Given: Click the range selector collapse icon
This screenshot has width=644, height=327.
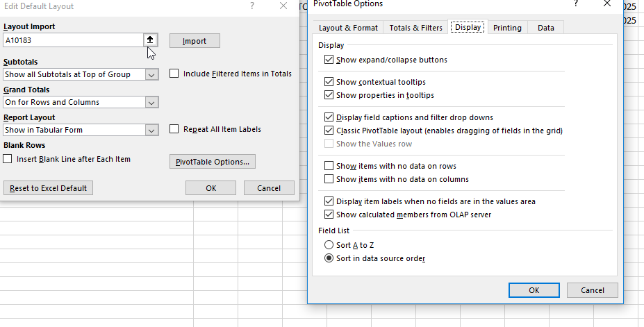Looking at the screenshot, I should (151, 40).
